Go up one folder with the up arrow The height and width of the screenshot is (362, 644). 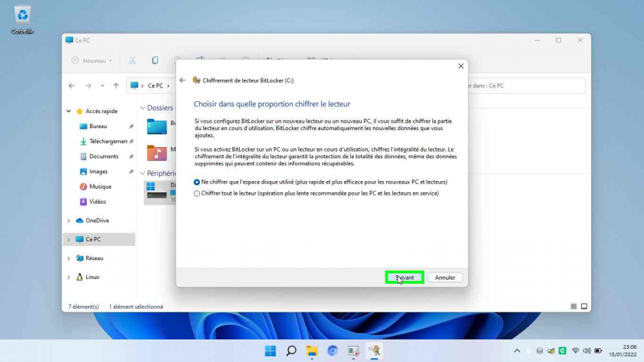[x=116, y=86]
